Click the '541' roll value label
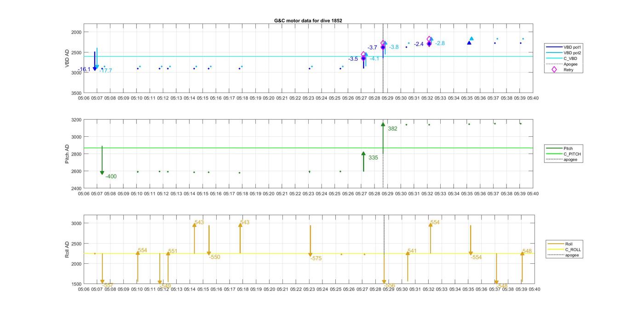644x319 pixels. (x=412, y=251)
